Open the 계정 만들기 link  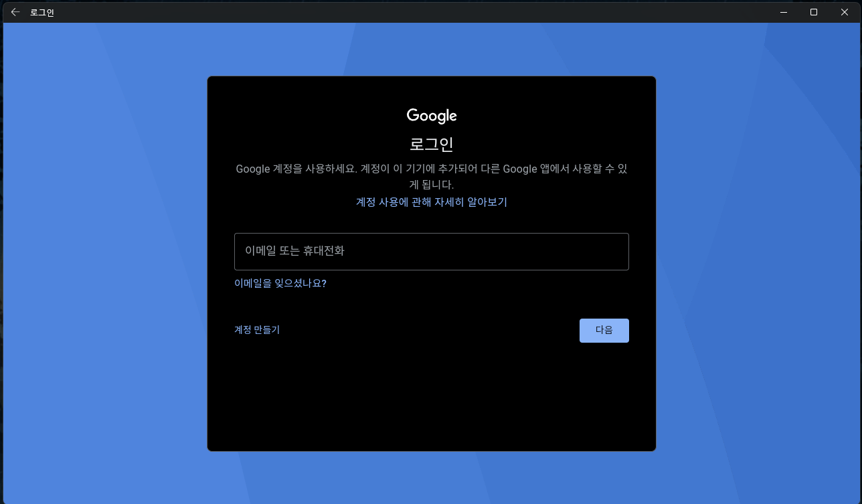(x=257, y=330)
